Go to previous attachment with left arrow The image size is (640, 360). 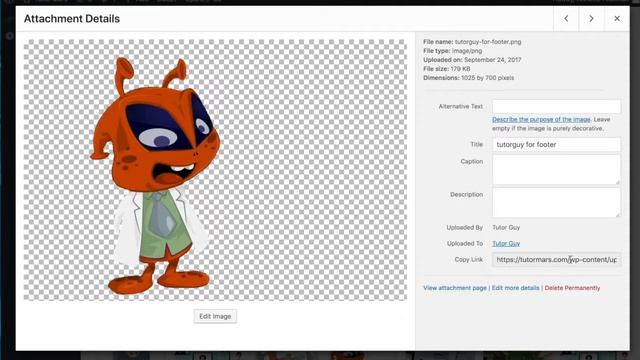pos(566,19)
